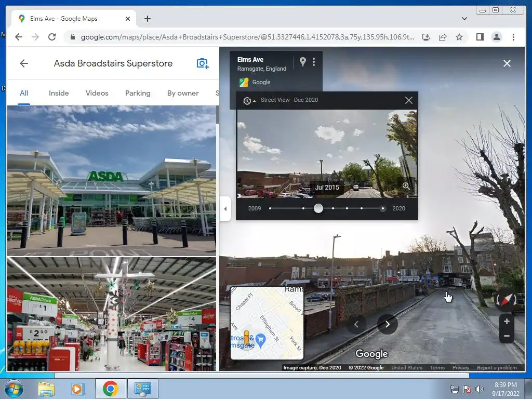Switch to the By owner tab
532x399 pixels.
[183, 93]
